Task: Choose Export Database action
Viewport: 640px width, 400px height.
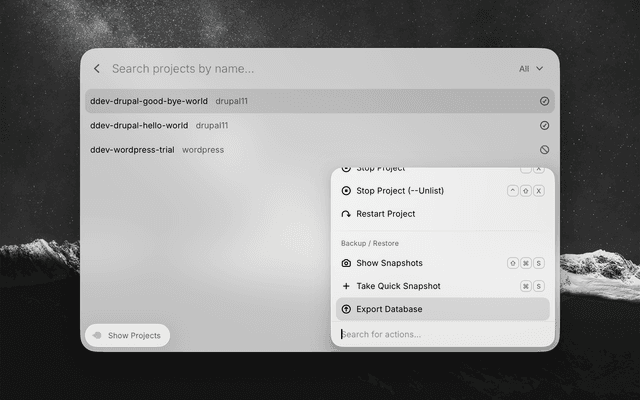Action: pos(442,309)
